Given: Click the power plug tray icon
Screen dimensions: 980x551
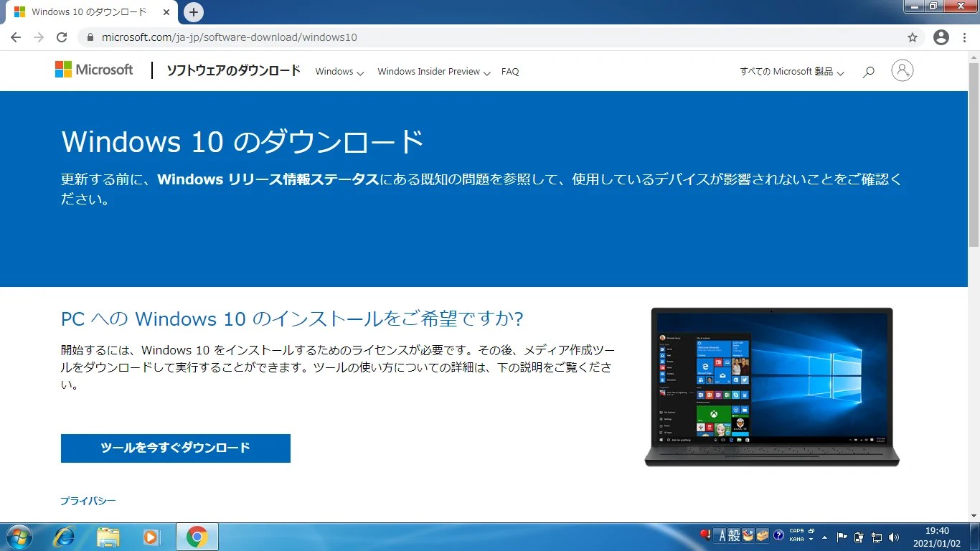Looking at the screenshot, I should tap(859, 537).
